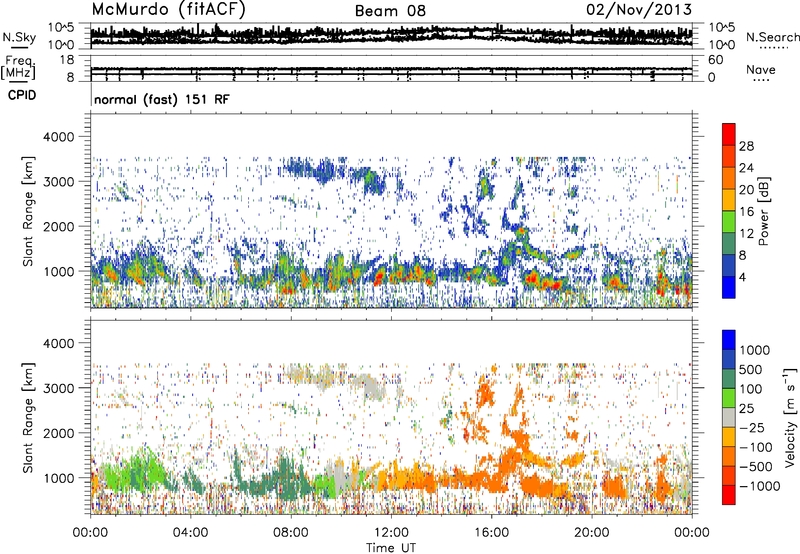800x554 pixels.
Task: Click the velocity colorbar value -1000
Action: click(759, 486)
